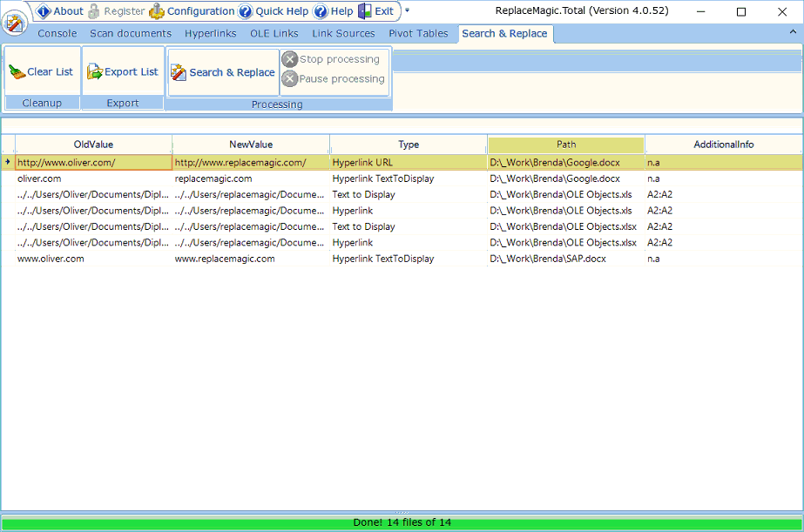Image resolution: width=804 pixels, height=532 pixels.
Task: Maximize the ReplaceMagic window
Action: pos(741,11)
